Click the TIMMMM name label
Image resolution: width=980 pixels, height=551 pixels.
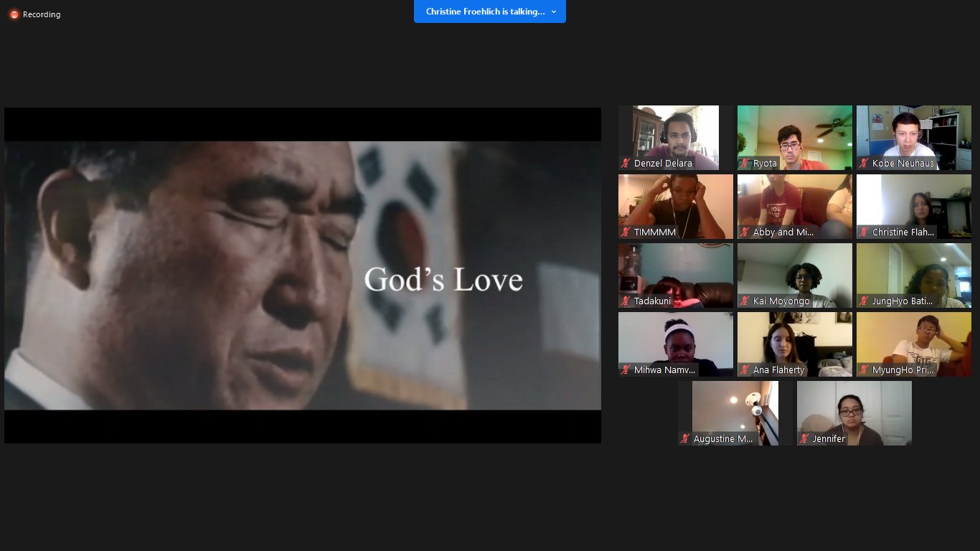pyautogui.click(x=655, y=232)
